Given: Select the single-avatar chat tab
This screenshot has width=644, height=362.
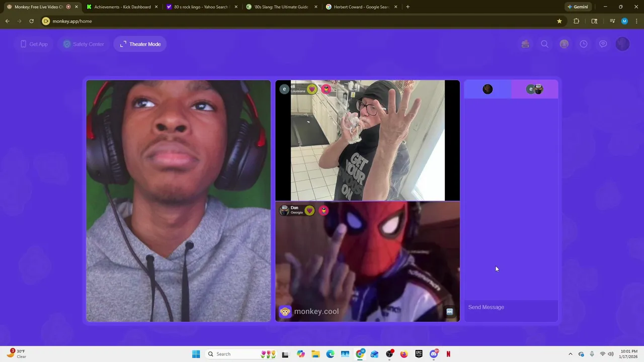Looking at the screenshot, I should 488,89.
